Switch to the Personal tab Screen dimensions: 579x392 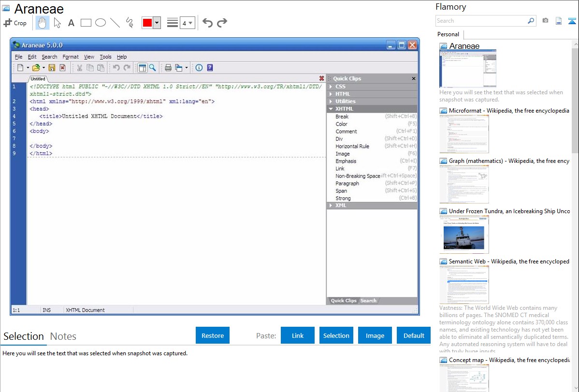[449, 34]
